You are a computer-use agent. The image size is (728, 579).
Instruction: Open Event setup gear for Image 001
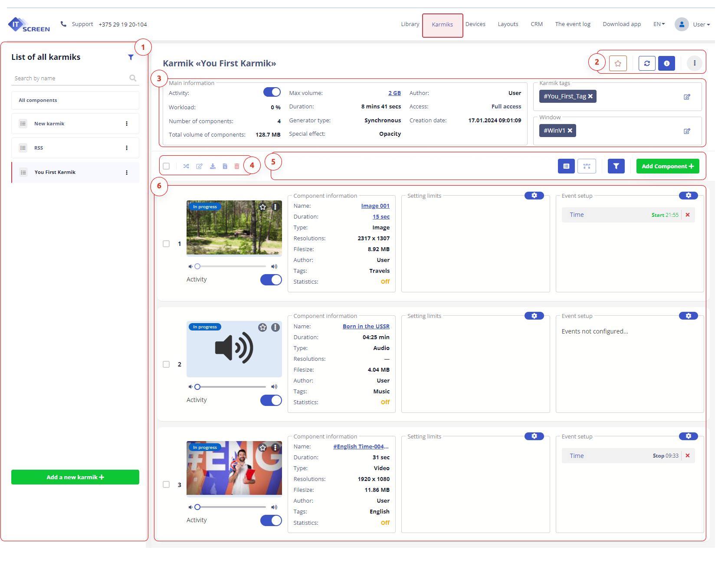coord(688,196)
